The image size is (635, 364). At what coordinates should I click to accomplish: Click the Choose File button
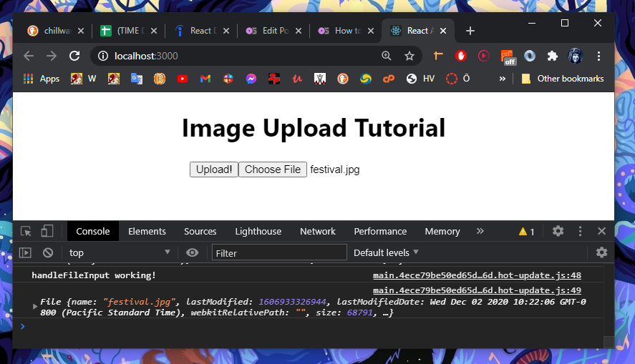(273, 169)
